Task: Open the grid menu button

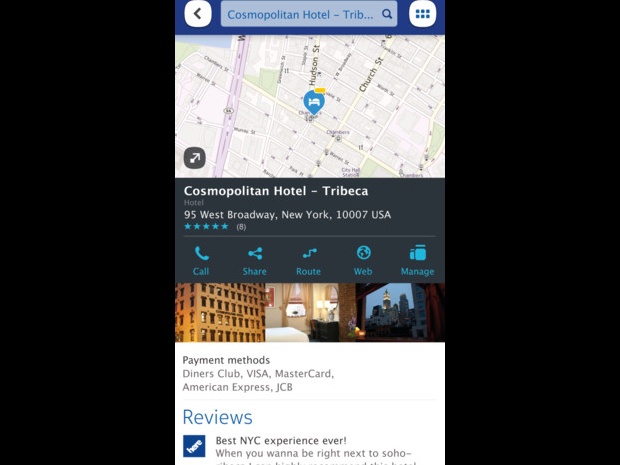Action: [422, 14]
